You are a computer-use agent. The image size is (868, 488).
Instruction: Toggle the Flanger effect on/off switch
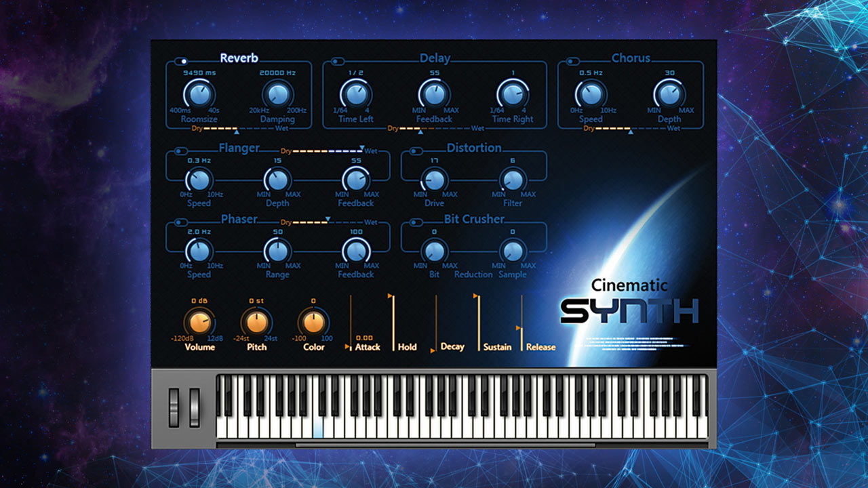point(180,151)
